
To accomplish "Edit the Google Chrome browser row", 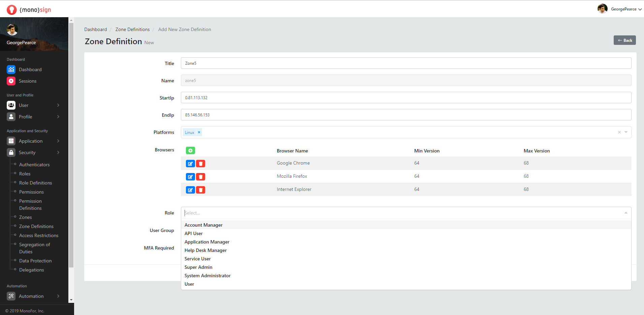I will click(190, 164).
